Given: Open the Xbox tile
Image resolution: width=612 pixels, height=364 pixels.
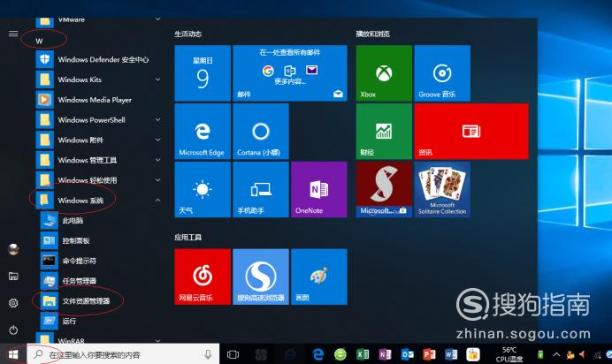Looking at the screenshot, I should pyautogui.click(x=384, y=73).
